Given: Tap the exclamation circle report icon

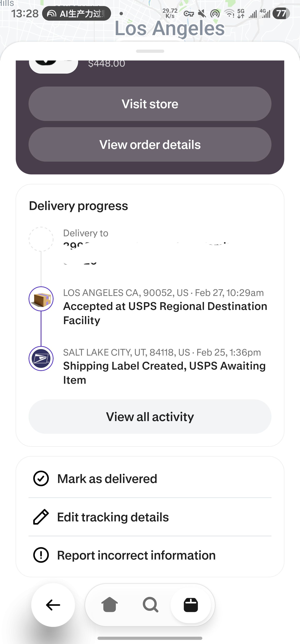Looking at the screenshot, I should pyautogui.click(x=41, y=555).
